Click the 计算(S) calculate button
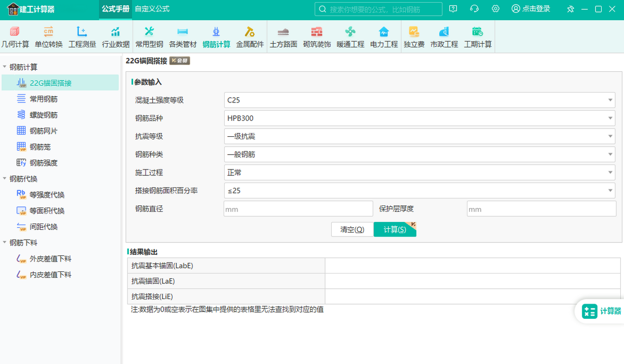Image resolution: width=624 pixels, height=364 pixels. click(x=395, y=230)
